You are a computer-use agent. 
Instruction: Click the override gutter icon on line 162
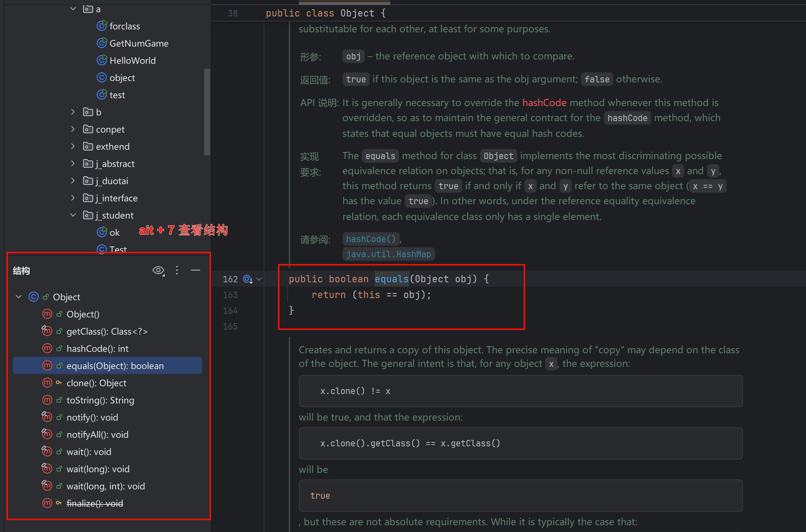248,279
